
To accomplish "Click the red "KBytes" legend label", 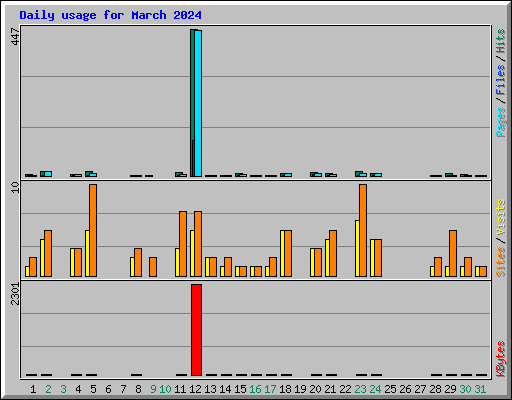I will pos(500,359).
